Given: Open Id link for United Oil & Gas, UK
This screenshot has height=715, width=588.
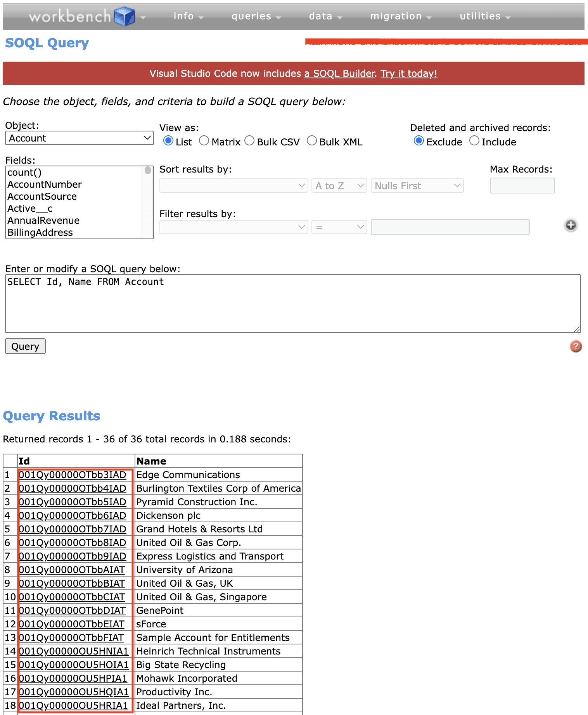Looking at the screenshot, I should pyautogui.click(x=72, y=583).
